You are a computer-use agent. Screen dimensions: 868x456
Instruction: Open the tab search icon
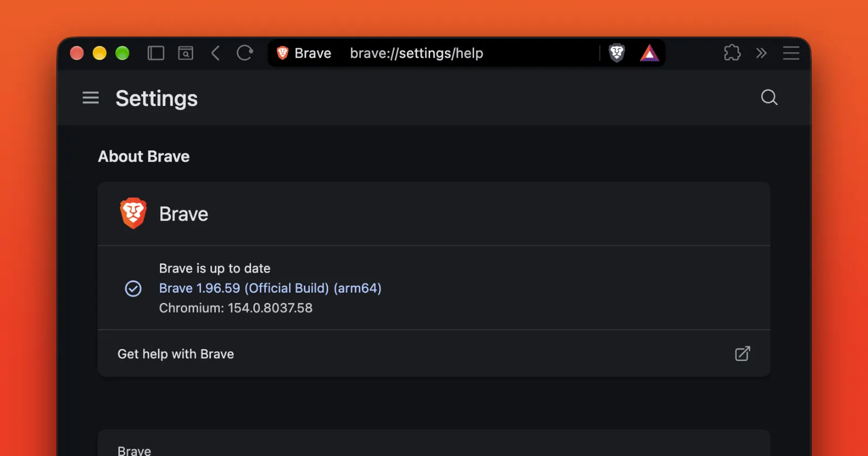(x=186, y=53)
